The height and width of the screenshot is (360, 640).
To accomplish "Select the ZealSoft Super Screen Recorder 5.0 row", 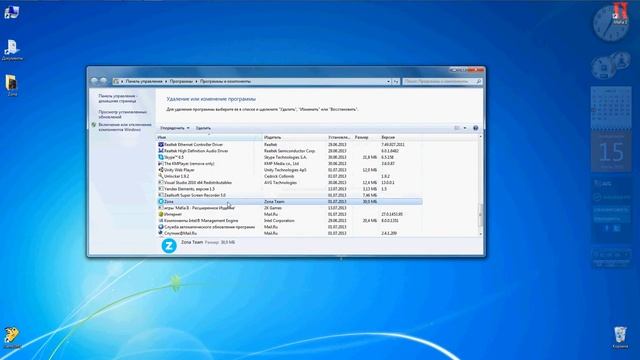I will [x=289, y=195].
